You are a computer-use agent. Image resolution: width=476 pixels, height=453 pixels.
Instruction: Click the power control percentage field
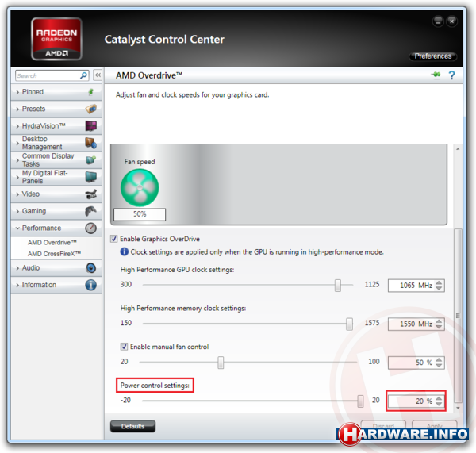click(x=410, y=401)
